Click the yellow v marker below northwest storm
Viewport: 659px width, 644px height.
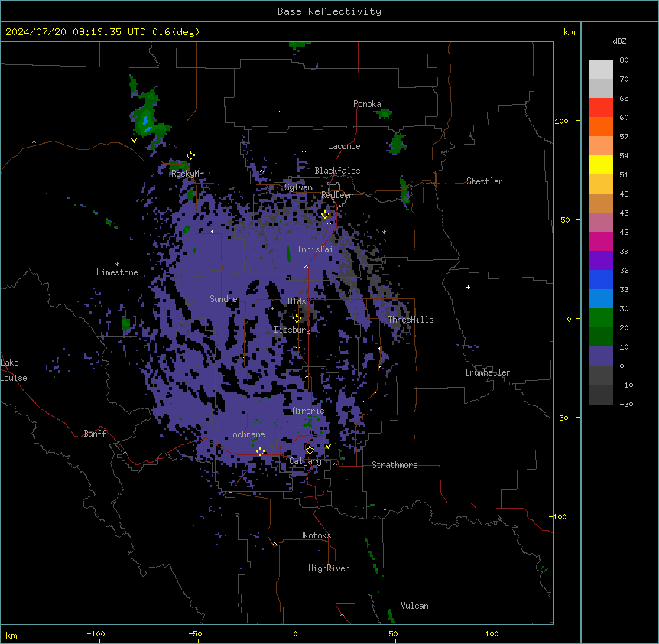point(134,141)
